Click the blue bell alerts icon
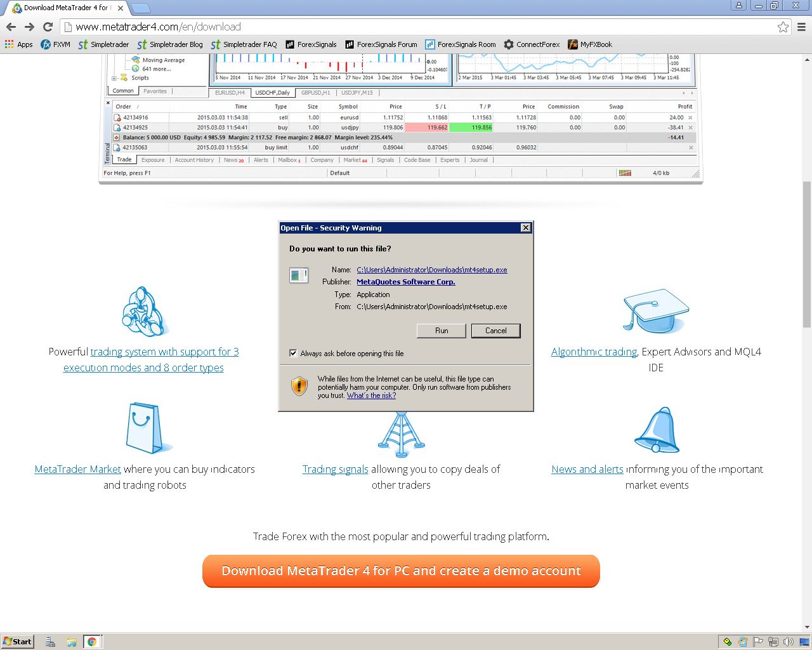 [x=657, y=430]
